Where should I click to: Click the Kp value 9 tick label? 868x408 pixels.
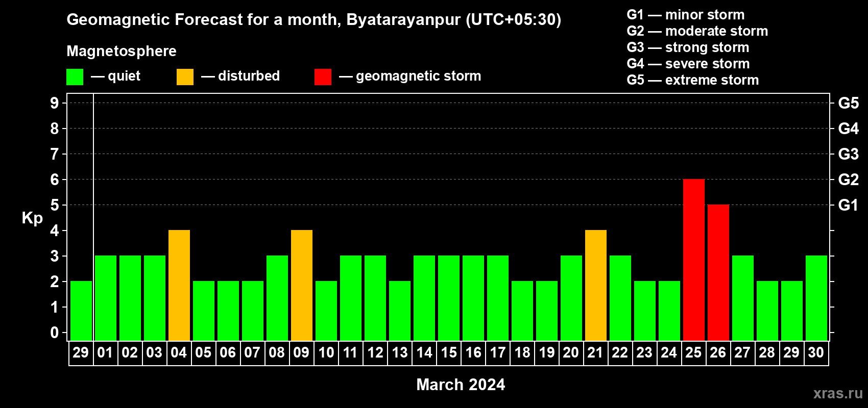[x=55, y=103]
